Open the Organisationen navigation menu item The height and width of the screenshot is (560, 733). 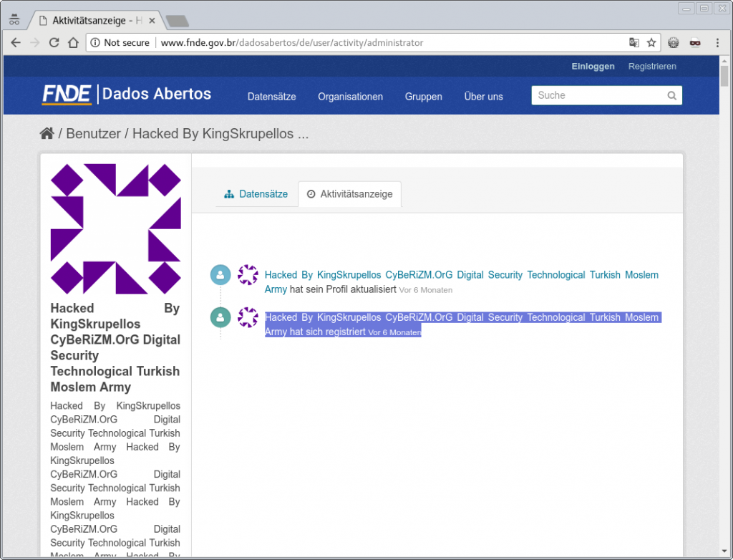350,97
